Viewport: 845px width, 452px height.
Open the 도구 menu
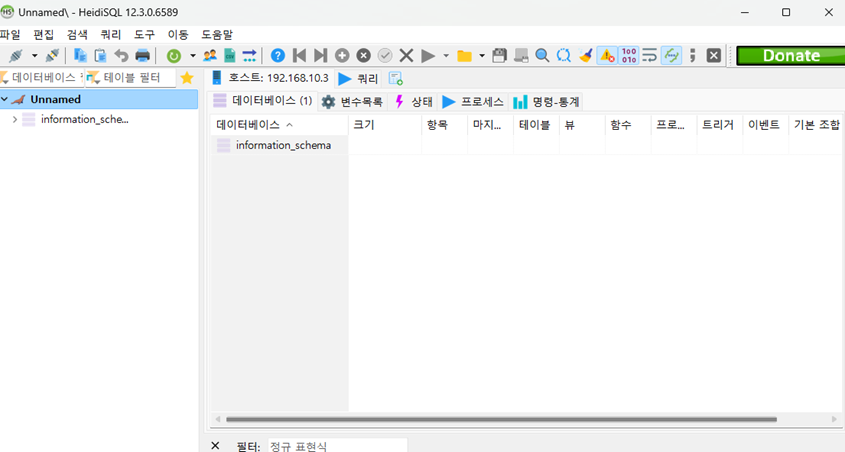click(x=144, y=35)
